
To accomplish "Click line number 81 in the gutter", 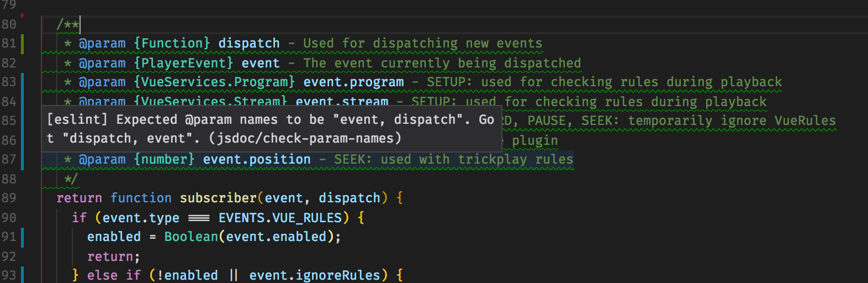I will [8, 43].
